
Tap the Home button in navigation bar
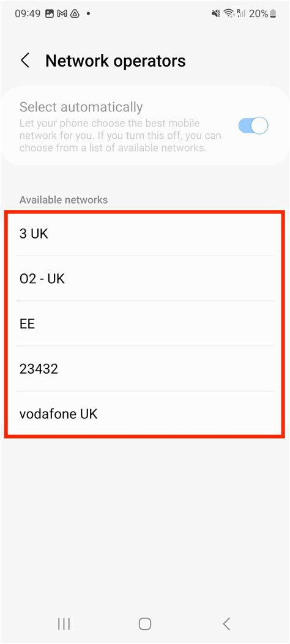[145, 623]
